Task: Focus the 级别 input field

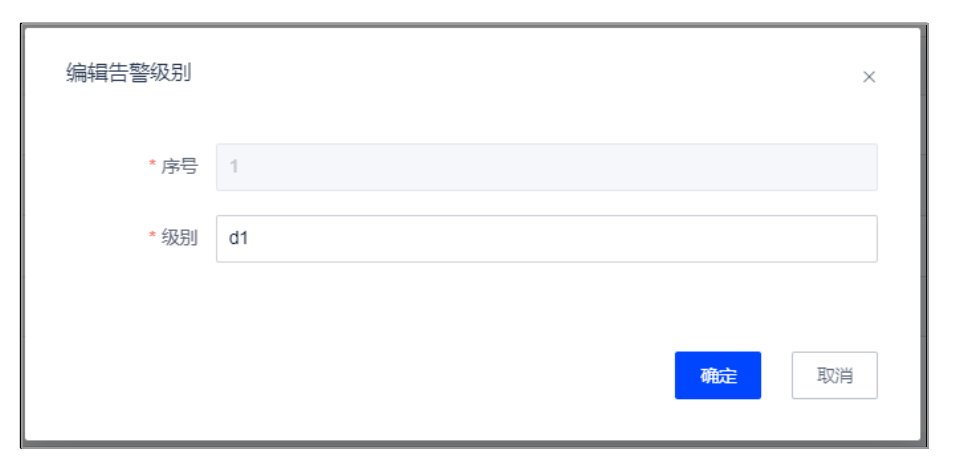Action: pyautogui.click(x=546, y=239)
